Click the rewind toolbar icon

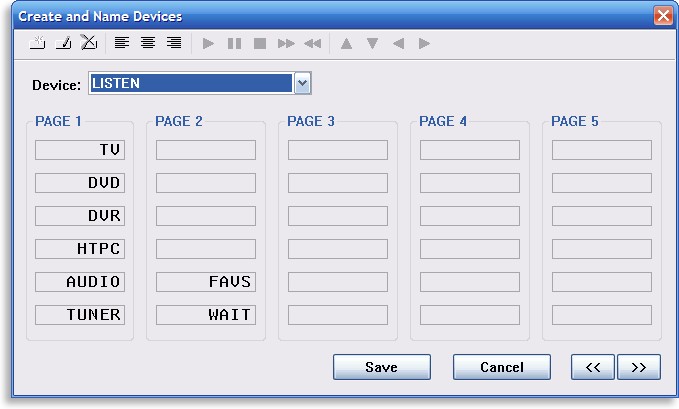[313, 43]
